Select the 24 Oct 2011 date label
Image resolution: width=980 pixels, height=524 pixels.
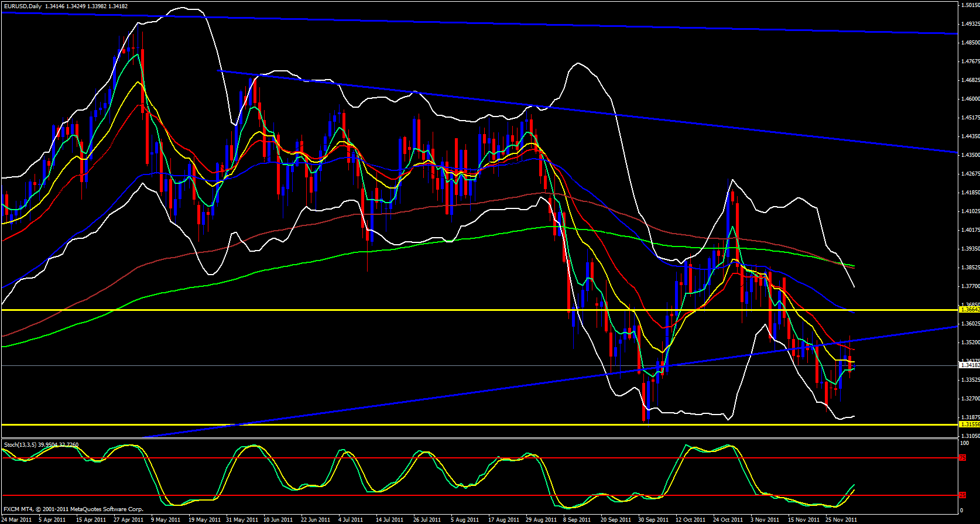(x=728, y=519)
